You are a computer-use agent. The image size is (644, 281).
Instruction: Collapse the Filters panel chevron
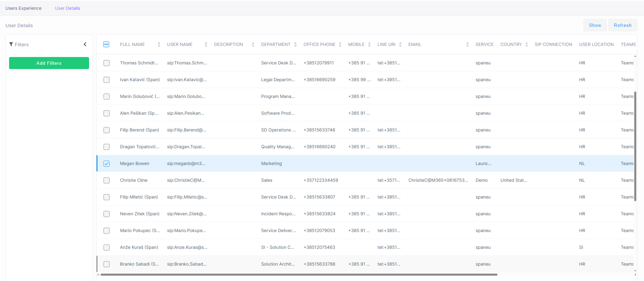(x=85, y=44)
